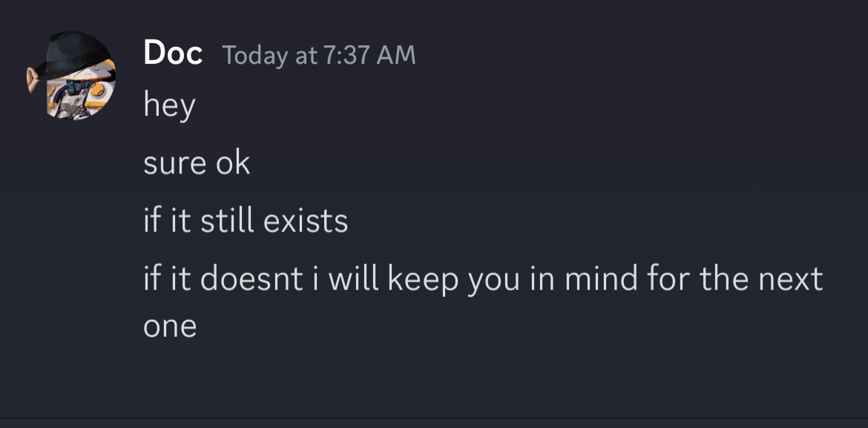Select the "hey" message
The height and width of the screenshot is (428, 868).
point(169,105)
